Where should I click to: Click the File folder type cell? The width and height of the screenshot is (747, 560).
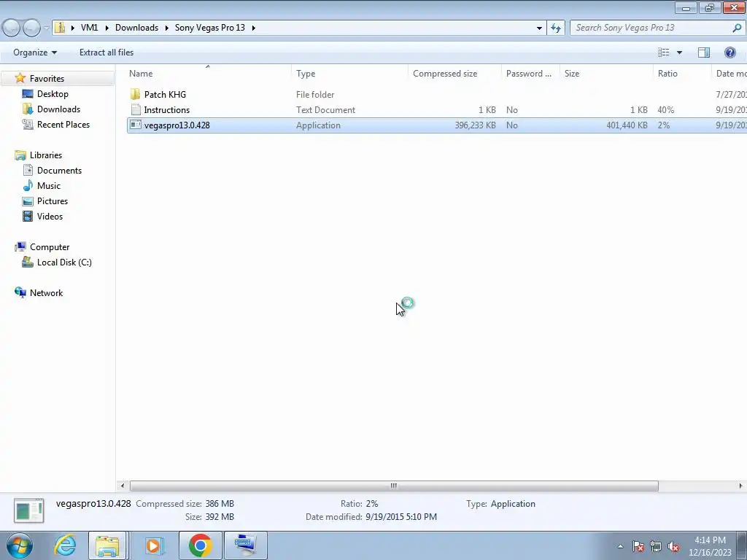[315, 95]
